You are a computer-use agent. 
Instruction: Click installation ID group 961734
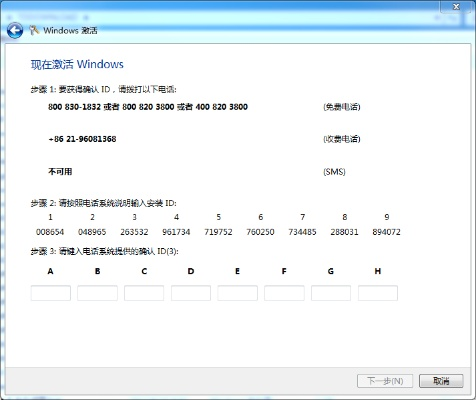click(176, 232)
